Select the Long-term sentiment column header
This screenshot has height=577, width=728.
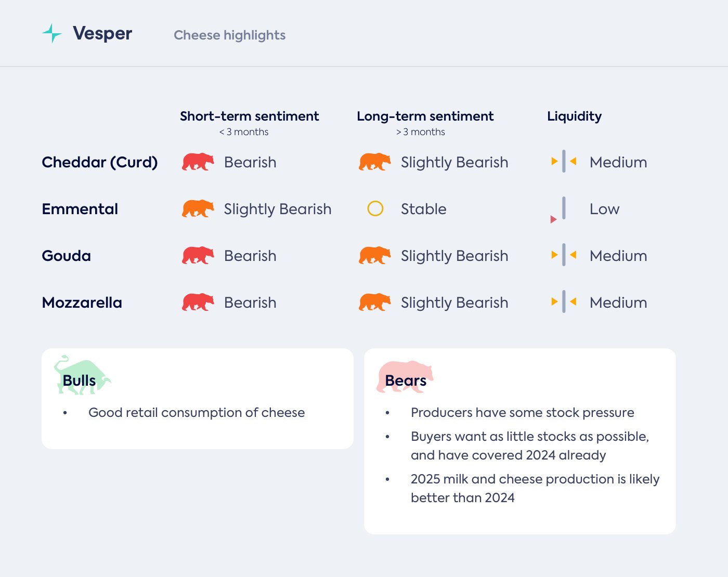tap(425, 116)
